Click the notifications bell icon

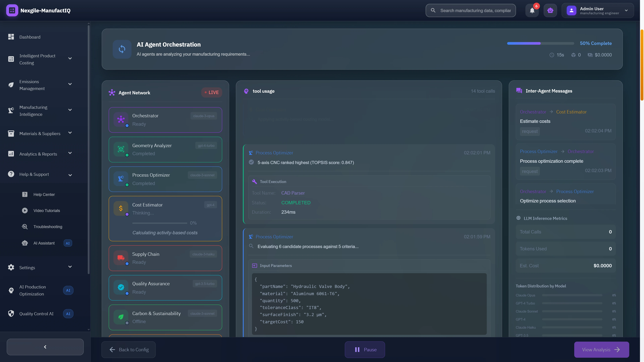click(x=532, y=11)
